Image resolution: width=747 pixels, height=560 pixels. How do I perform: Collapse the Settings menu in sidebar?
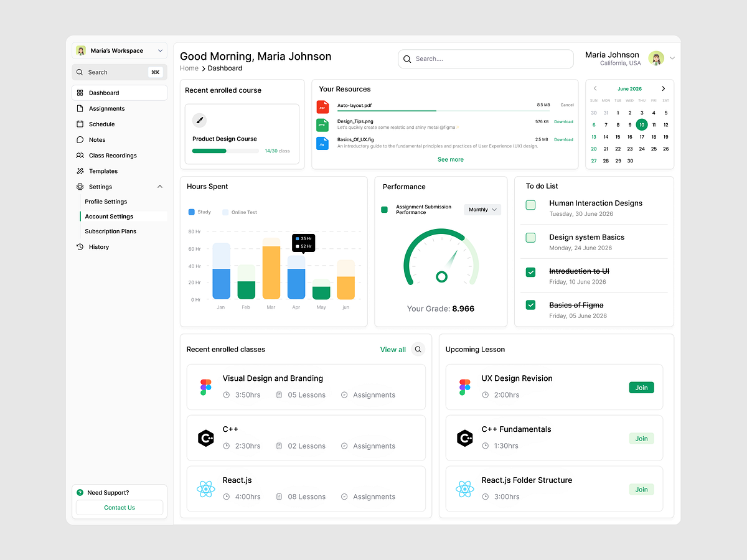click(159, 186)
